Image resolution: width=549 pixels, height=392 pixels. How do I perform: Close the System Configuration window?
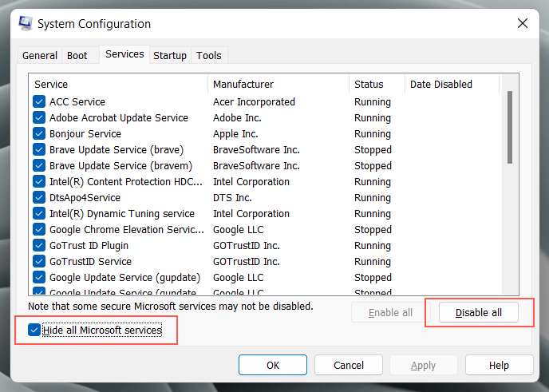(x=523, y=24)
